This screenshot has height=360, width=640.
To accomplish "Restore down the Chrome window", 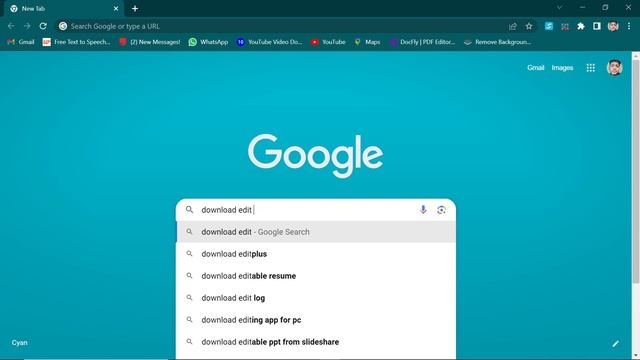I will (605, 7).
